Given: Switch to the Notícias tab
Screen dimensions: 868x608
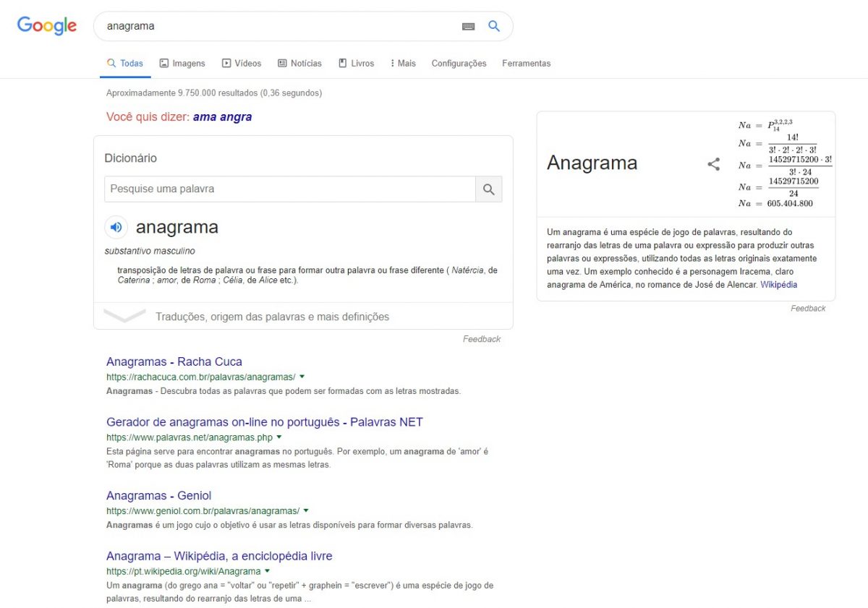Looking at the screenshot, I should click(x=299, y=64).
